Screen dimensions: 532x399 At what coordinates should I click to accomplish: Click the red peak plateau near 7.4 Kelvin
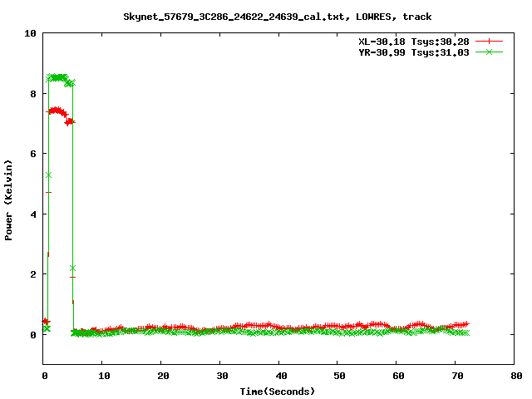click(x=57, y=111)
